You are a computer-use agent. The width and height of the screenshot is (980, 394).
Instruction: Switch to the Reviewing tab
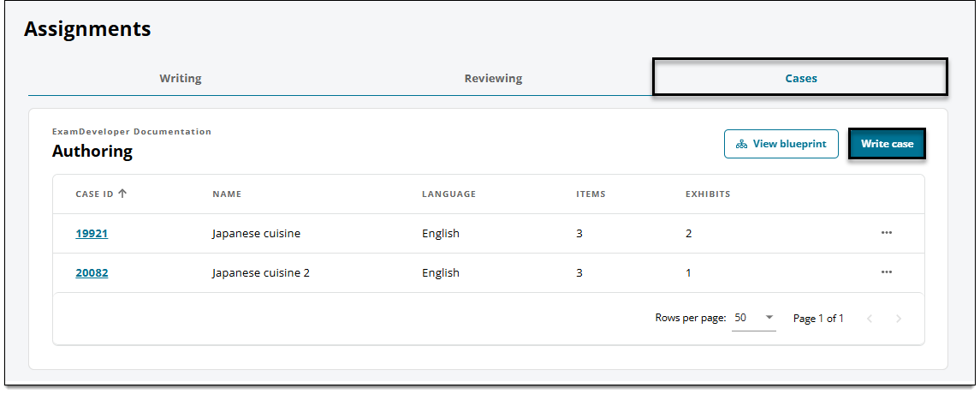[x=493, y=79]
